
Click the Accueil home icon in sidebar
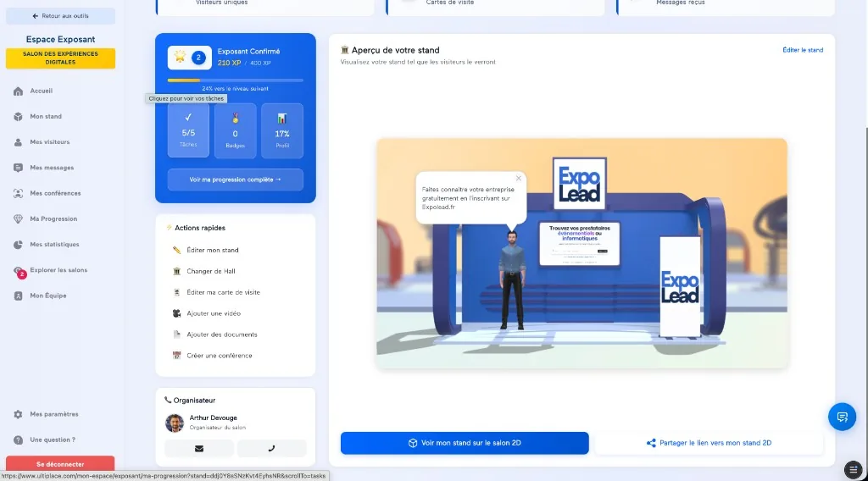19,91
